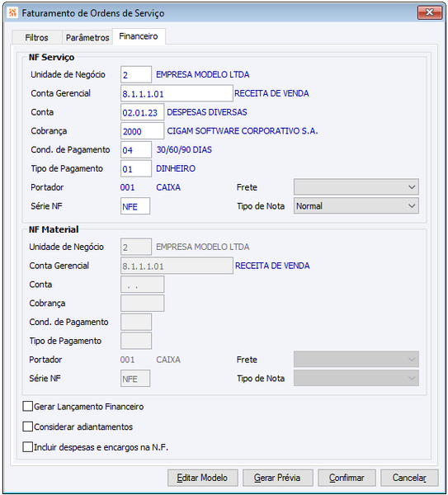Click NF Material Cobrança field
Screen dimensions: 448x495
tap(143, 304)
